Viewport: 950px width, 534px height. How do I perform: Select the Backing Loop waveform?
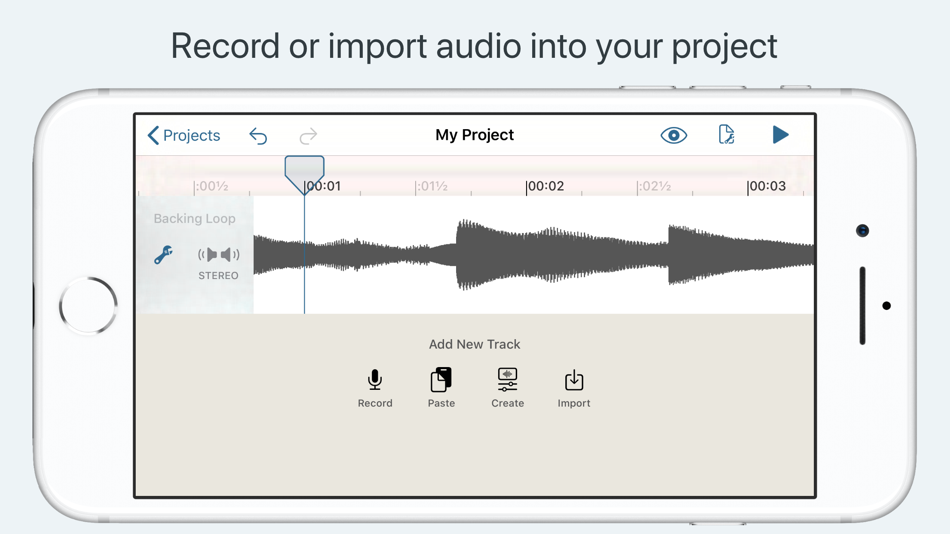coord(534,254)
